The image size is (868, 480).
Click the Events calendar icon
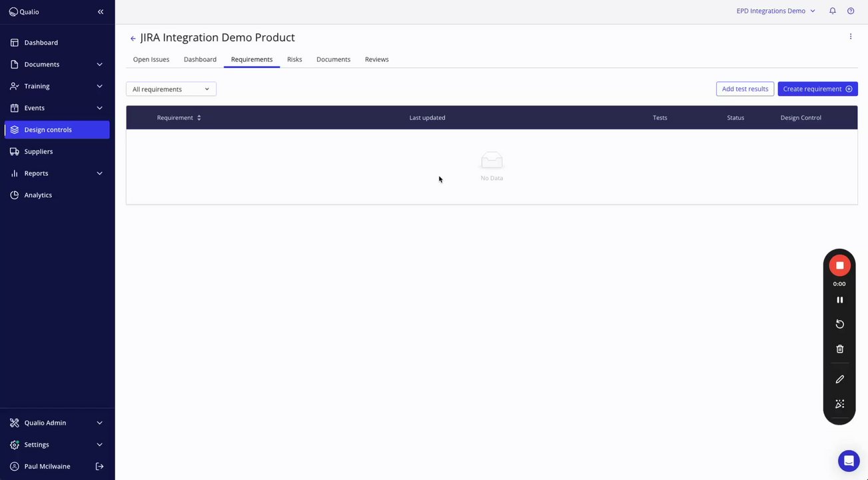15,108
